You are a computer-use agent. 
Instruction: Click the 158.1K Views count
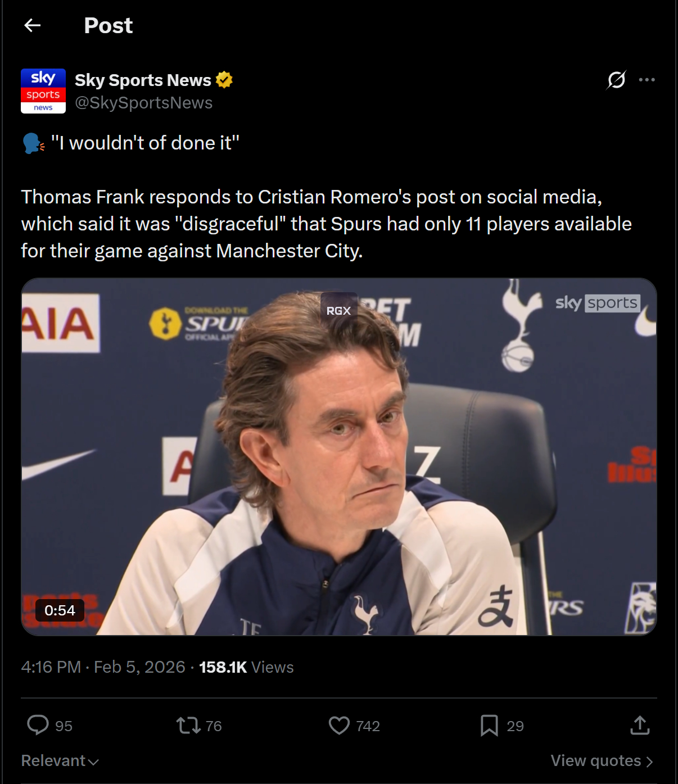[246, 667]
